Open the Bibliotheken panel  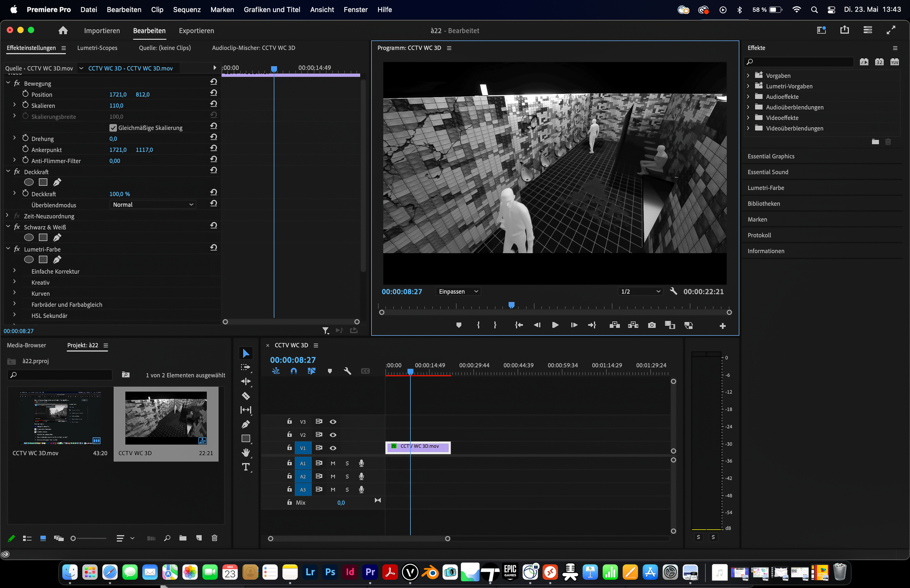tap(764, 203)
